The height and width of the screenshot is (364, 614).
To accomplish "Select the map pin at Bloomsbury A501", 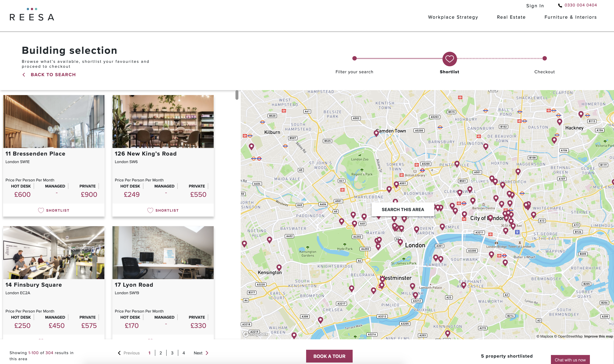I will pos(396,184).
